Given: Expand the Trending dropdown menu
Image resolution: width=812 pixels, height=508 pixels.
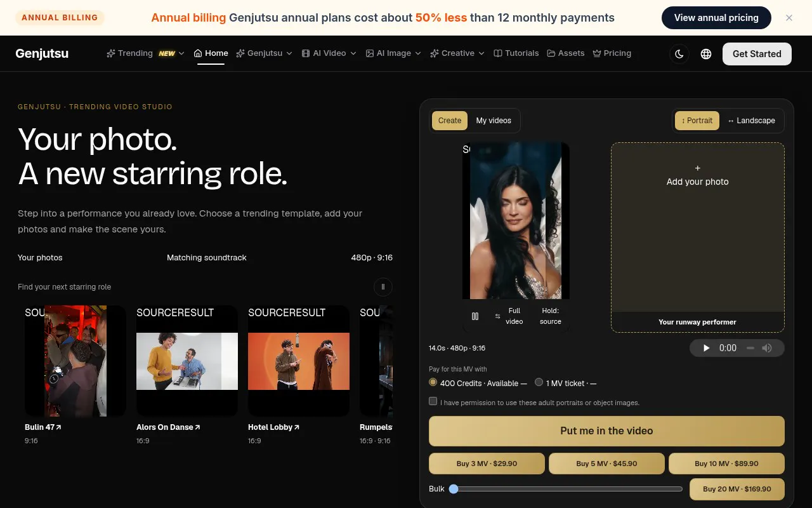Looking at the screenshot, I should coord(146,53).
